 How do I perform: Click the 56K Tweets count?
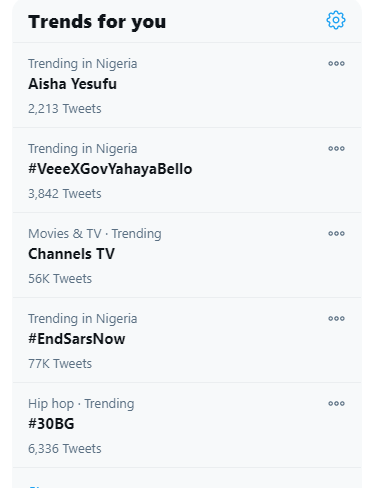pyautogui.click(x=60, y=279)
